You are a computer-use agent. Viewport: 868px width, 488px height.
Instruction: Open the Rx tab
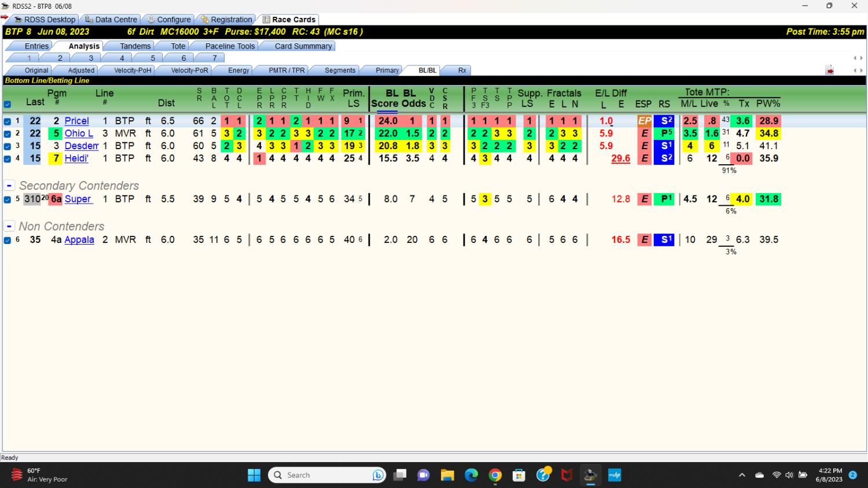462,71
